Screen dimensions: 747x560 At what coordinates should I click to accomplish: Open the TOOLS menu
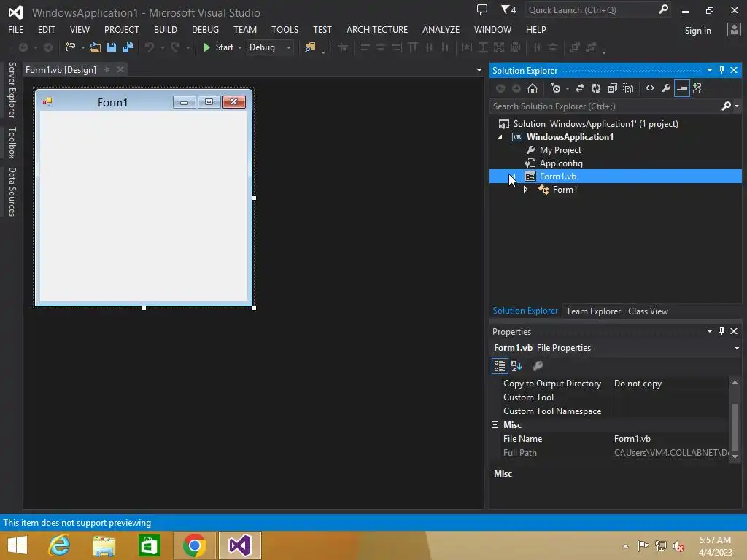285,29
